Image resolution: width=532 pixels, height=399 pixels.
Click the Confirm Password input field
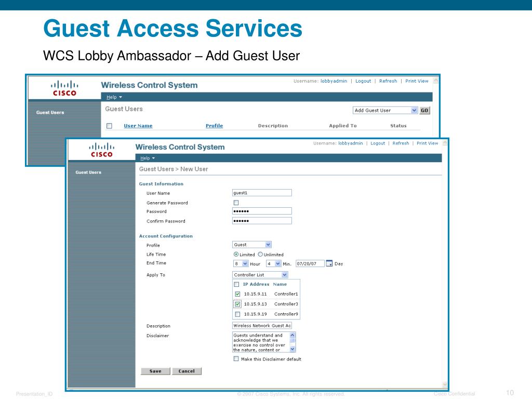tap(262, 221)
